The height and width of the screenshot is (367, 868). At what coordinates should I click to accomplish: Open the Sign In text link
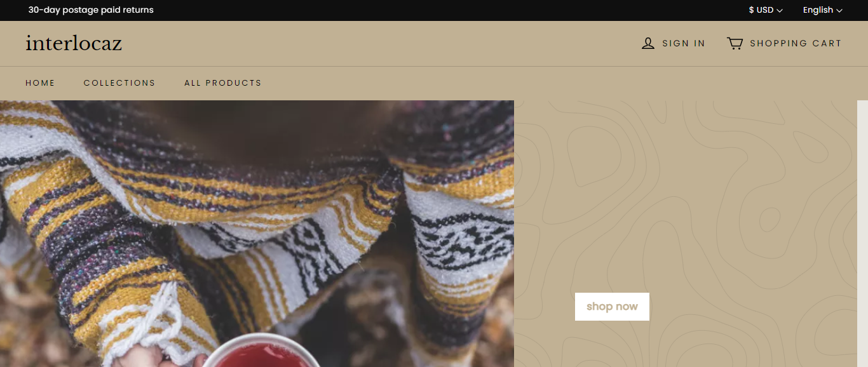[x=684, y=43]
